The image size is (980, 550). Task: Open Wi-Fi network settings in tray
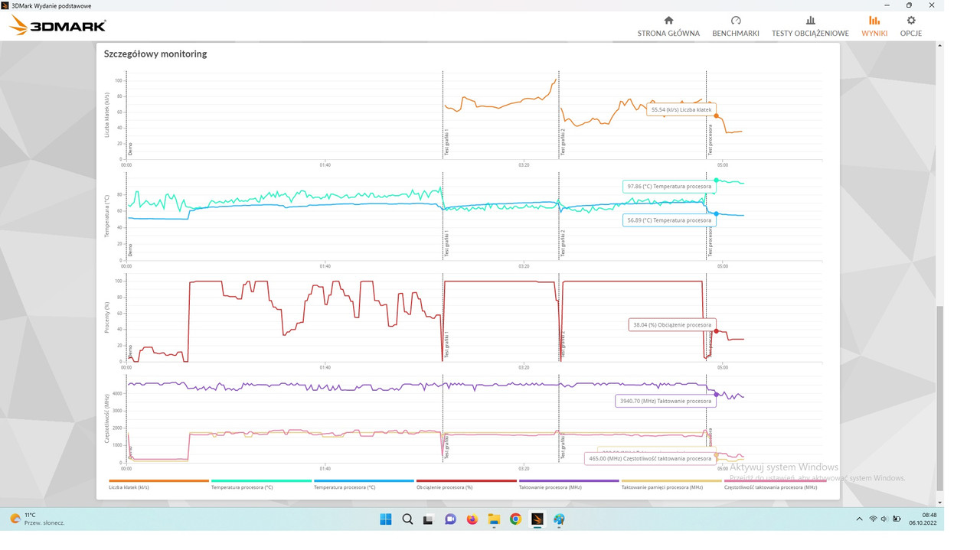click(873, 519)
